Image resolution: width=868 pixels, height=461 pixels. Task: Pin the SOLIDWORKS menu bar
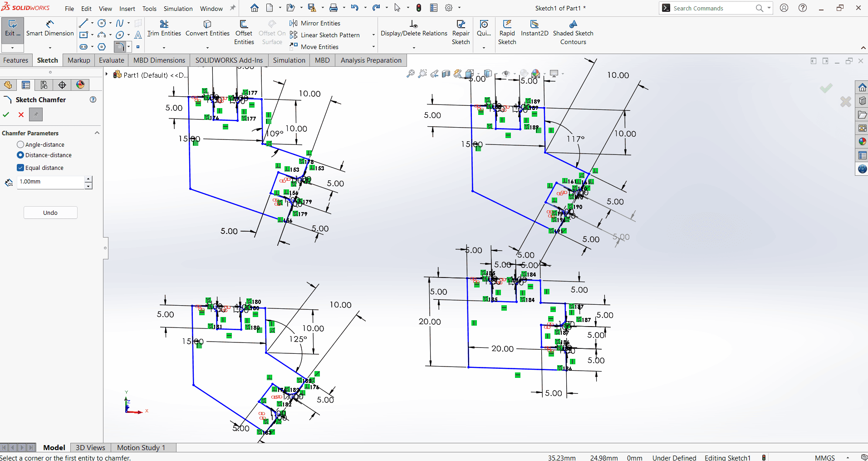233,8
